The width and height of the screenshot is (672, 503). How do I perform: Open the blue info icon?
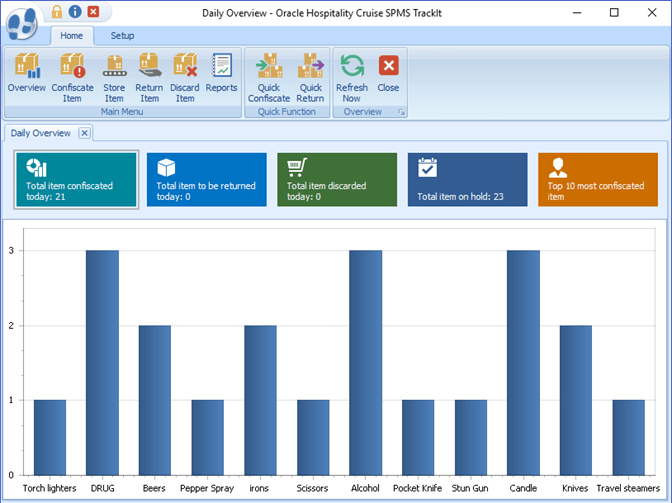point(75,12)
